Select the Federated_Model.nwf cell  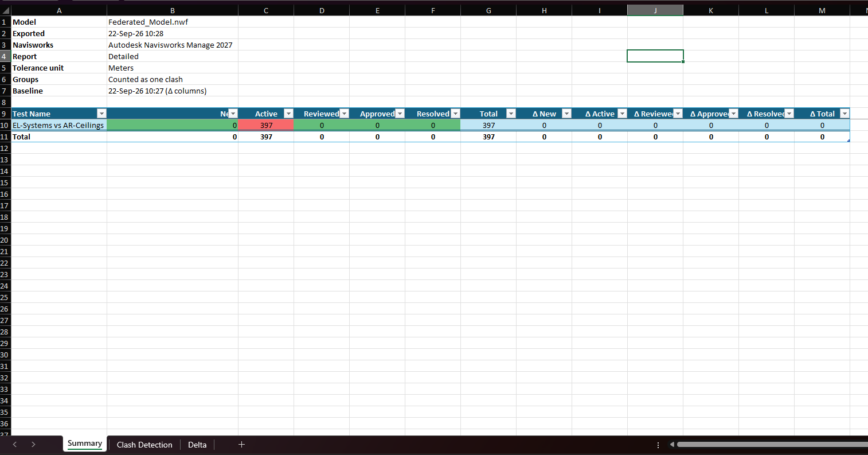(173, 22)
